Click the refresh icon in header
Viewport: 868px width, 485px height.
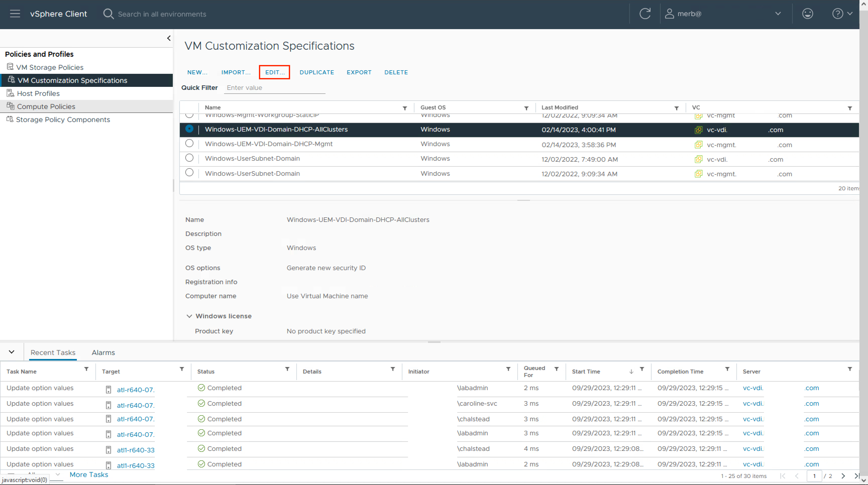click(x=645, y=14)
